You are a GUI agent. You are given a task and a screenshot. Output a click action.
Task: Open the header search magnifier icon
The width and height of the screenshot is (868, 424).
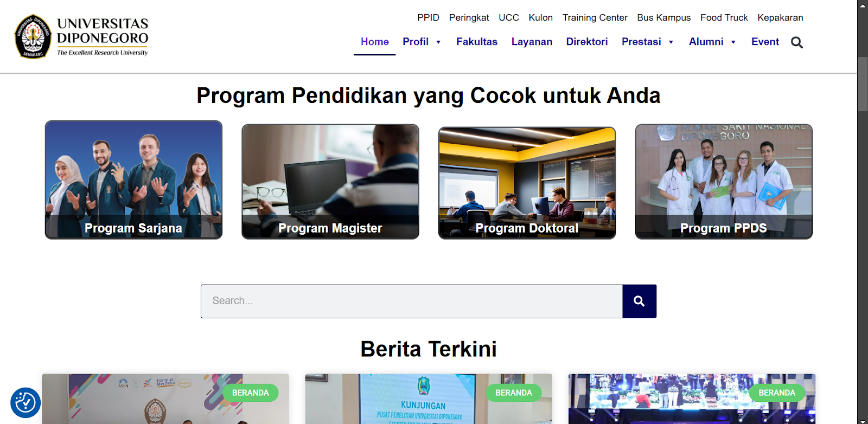coord(796,42)
